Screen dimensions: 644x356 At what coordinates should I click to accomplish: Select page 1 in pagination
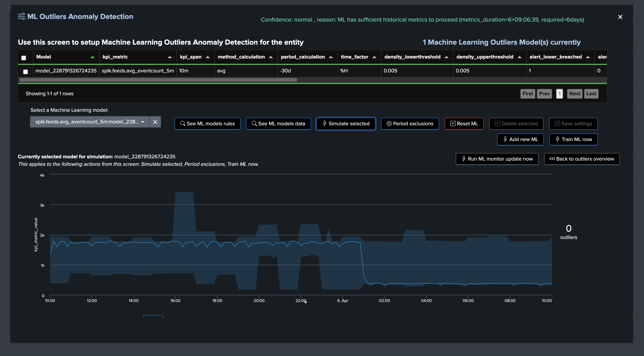560,94
